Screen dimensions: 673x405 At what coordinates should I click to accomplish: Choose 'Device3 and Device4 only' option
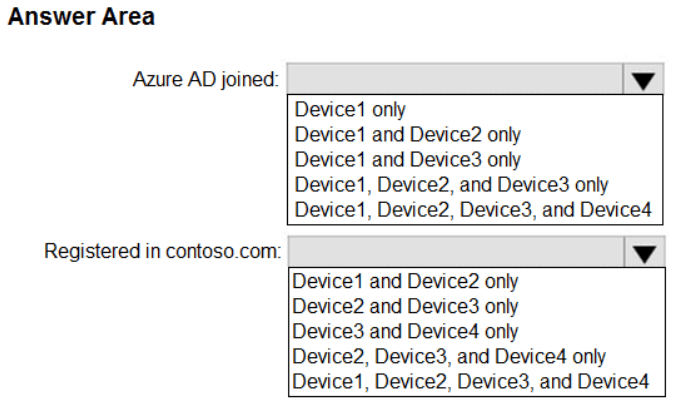pos(406,331)
